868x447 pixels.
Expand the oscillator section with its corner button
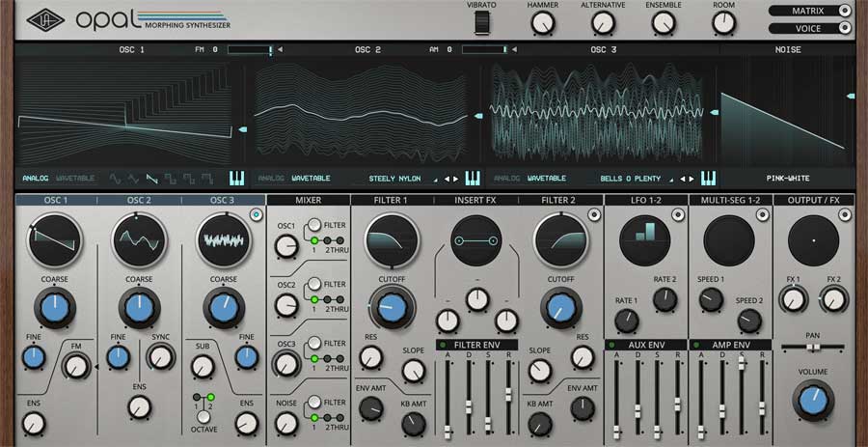tap(256, 215)
